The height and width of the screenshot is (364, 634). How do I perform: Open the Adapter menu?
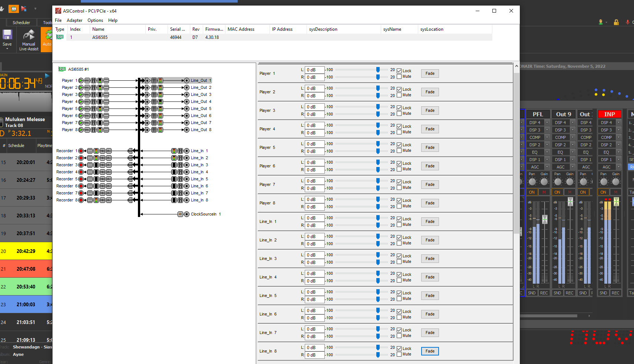75,20
